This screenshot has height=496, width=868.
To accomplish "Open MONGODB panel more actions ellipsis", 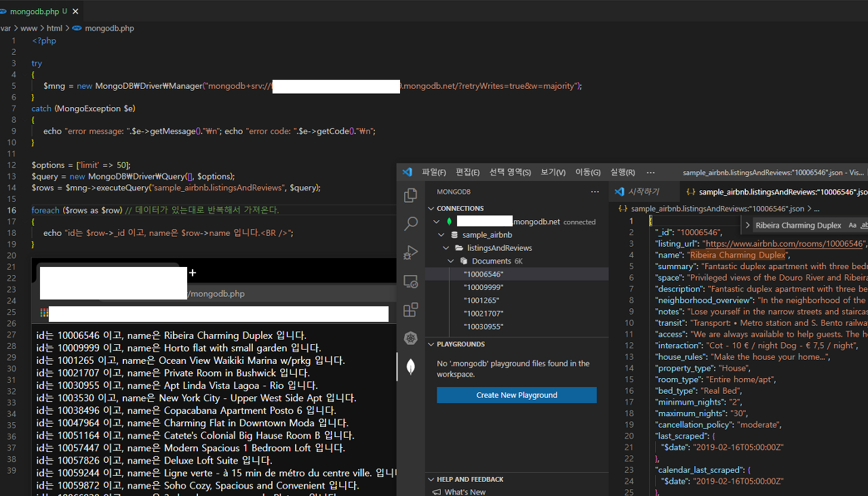I will (595, 192).
